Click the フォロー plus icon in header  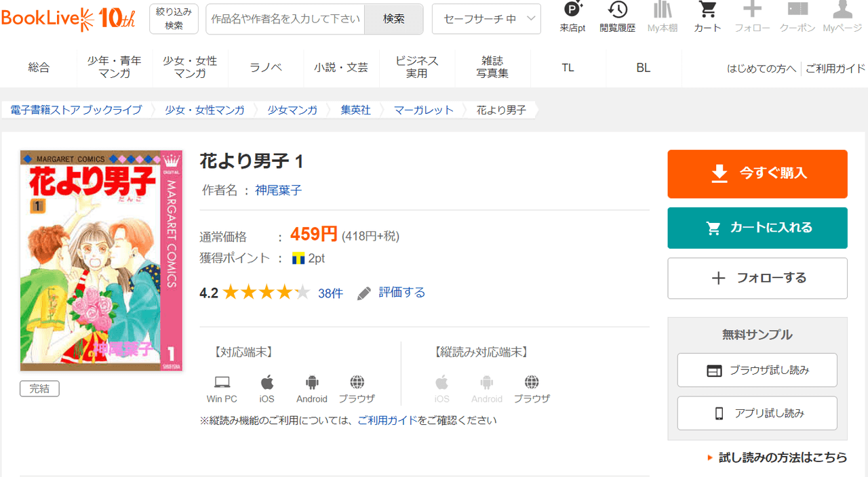[x=752, y=17]
